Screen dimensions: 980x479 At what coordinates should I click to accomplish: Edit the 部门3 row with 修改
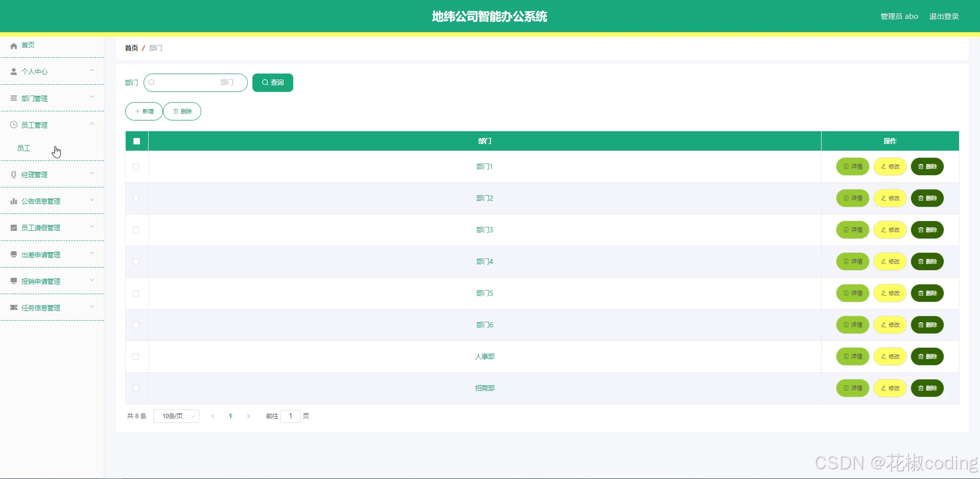pyautogui.click(x=890, y=230)
